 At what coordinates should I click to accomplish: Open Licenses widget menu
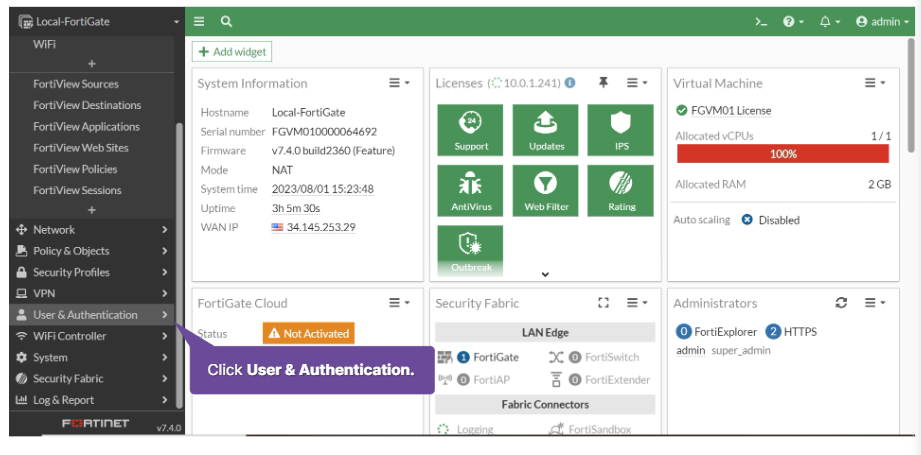[637, 83]
